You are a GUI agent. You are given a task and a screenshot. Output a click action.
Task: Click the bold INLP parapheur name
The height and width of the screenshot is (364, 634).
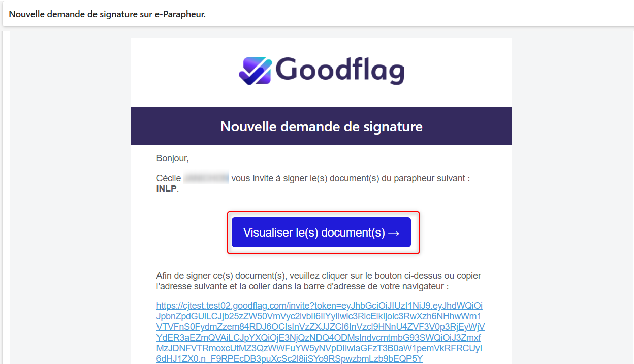(167, 189)
